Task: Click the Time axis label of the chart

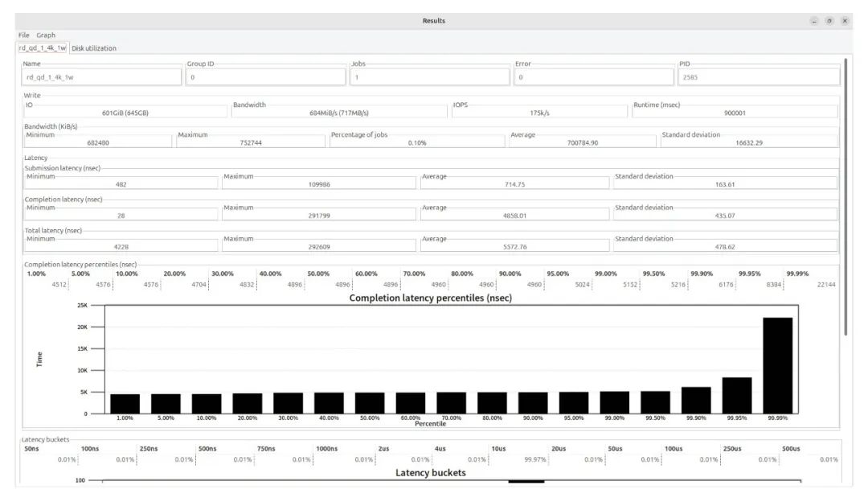Action: (39, 359)
